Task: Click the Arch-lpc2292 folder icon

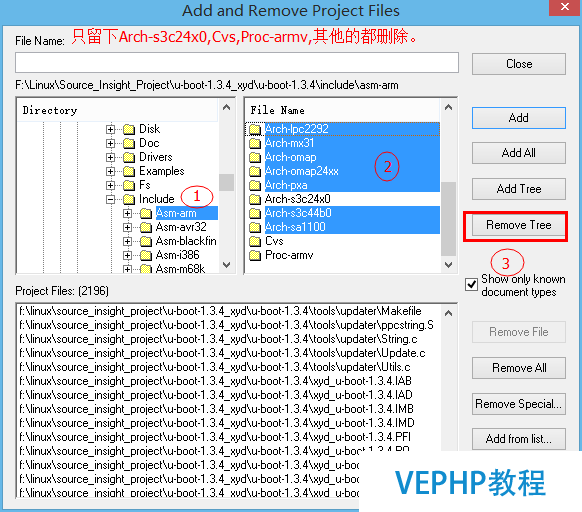Action: (255, 129)
